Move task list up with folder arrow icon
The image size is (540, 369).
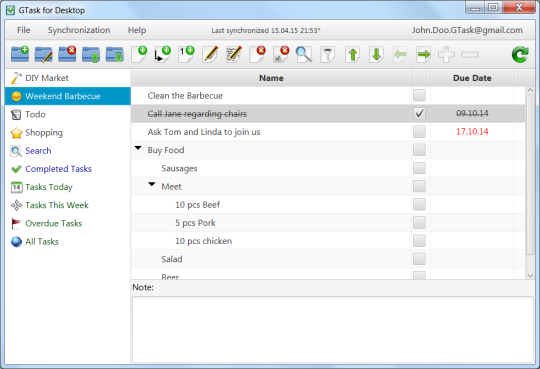(x=91, y=54)
